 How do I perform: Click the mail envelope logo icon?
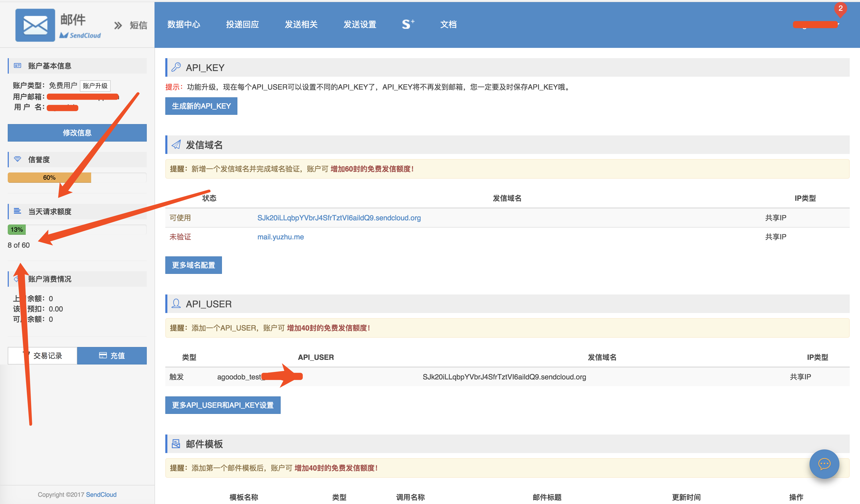pyautogui.click(x=35, y=25)
